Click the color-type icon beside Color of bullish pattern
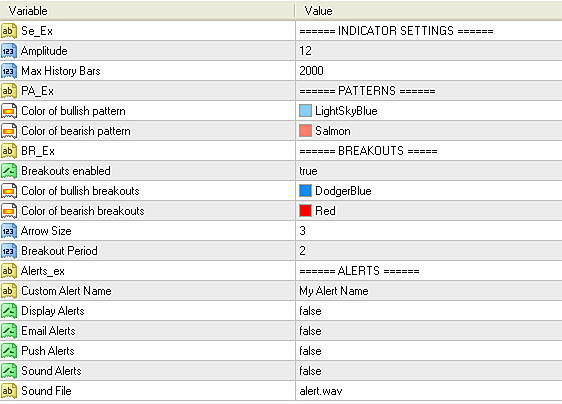The width and height of the screenshot is (562, 404). click(x=9, y=111)
